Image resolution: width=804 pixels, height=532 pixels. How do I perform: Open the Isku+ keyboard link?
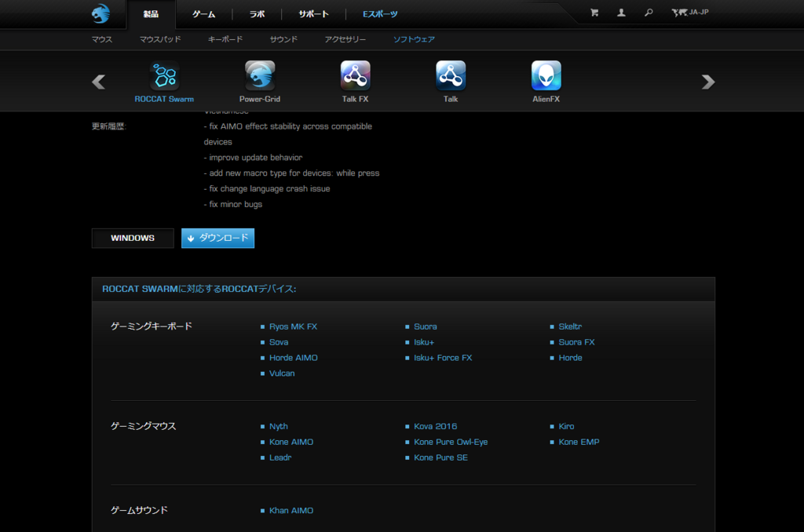pos(424,342)
